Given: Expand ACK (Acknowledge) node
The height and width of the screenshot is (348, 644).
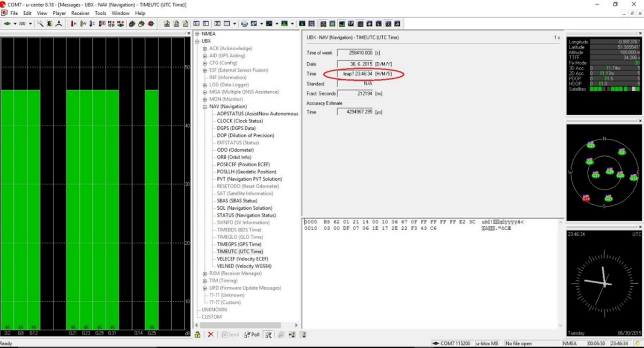Looking at the screenshot, I should (205, 48).
